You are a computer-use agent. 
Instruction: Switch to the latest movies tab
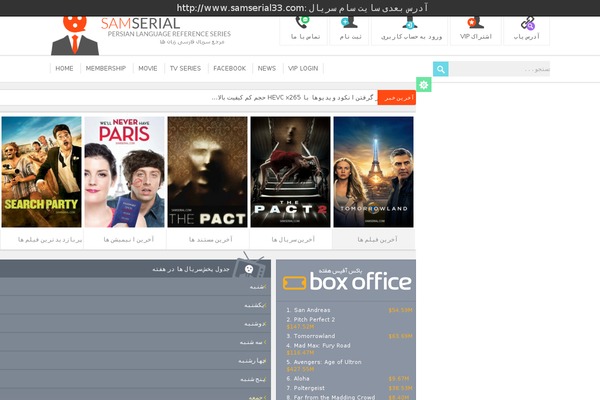click(374, 240)
